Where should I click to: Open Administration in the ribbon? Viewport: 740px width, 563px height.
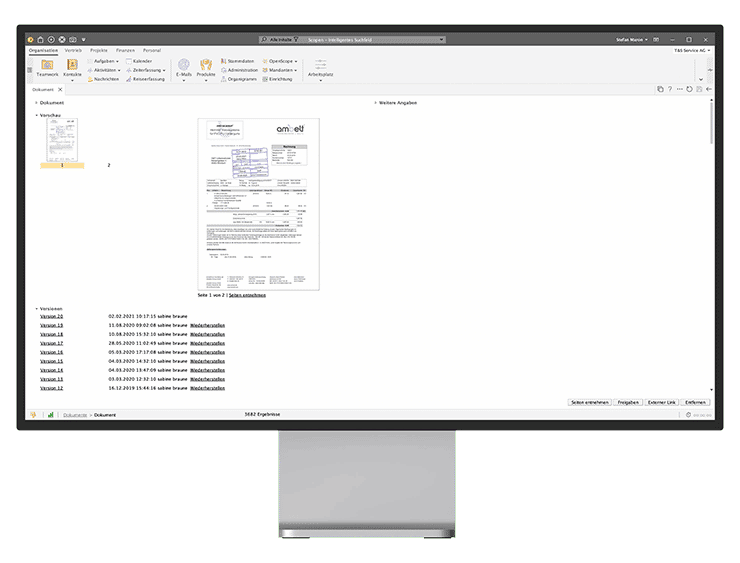coord(239,70)
